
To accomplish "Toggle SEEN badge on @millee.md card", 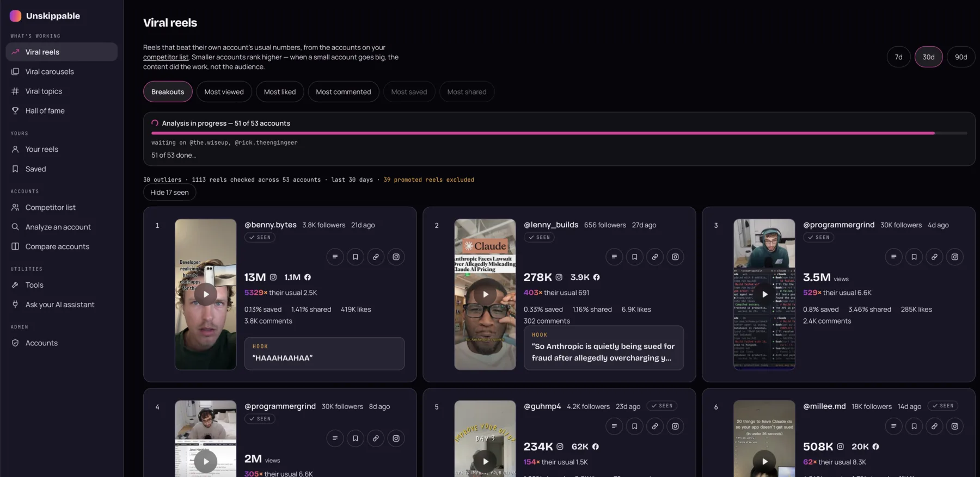I will [942, 406].
